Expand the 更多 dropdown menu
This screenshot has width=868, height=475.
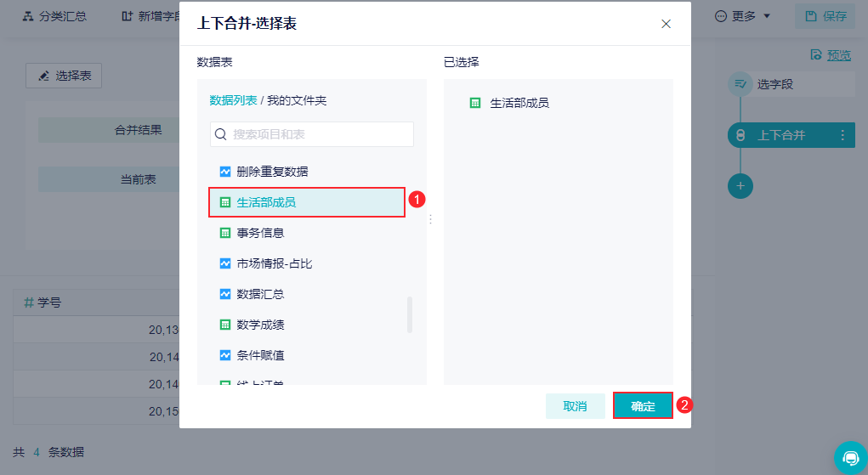[743, 16]
